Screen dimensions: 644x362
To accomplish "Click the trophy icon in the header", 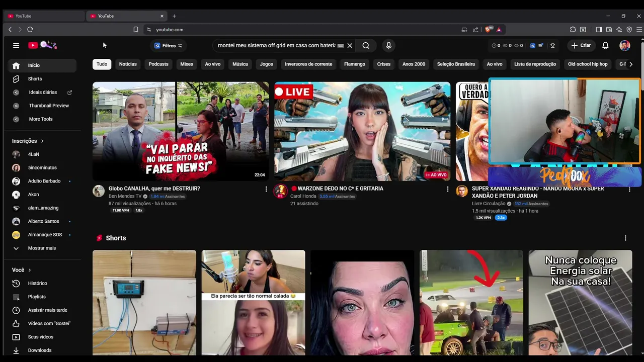I will pyautogui.click(x=552, y=46).
